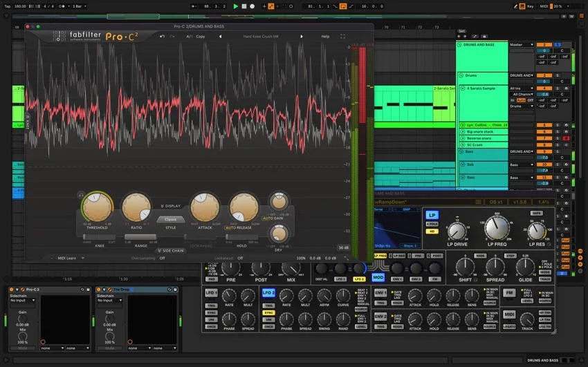
Task: Select the LFO 1 tab button
Action: point(211,292)
